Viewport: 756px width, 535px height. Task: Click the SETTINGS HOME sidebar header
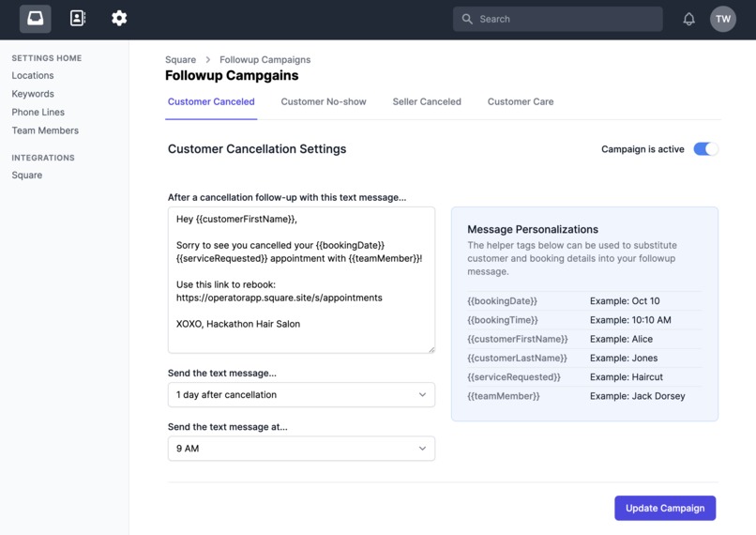pyautogui.click(x=47, y=58)
